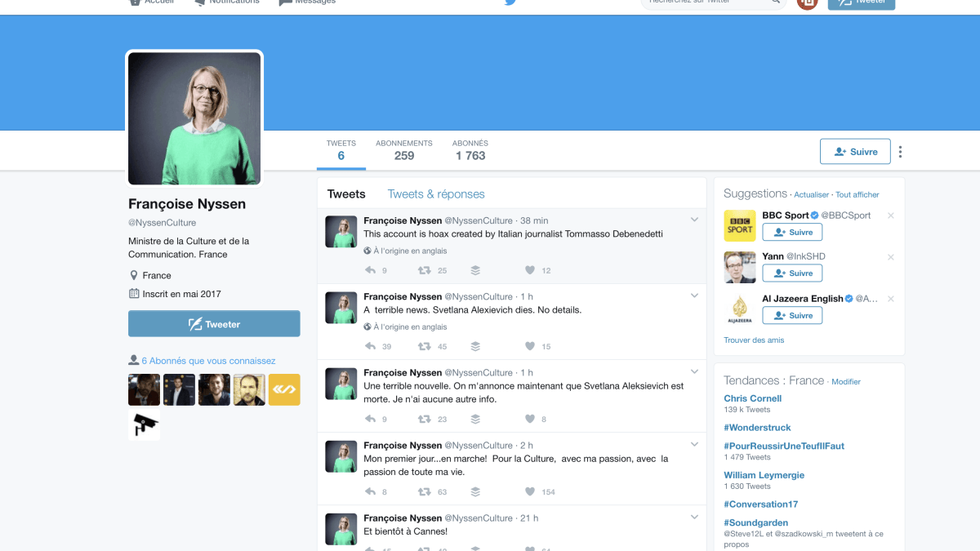Open Abonnements list of 259
This screenshot has height=551, width=980.
(x=404, y=150)
